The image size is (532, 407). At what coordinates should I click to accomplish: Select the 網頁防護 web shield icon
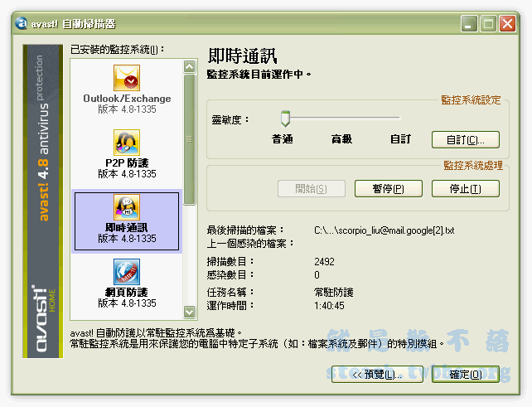[x=127, y=272]
